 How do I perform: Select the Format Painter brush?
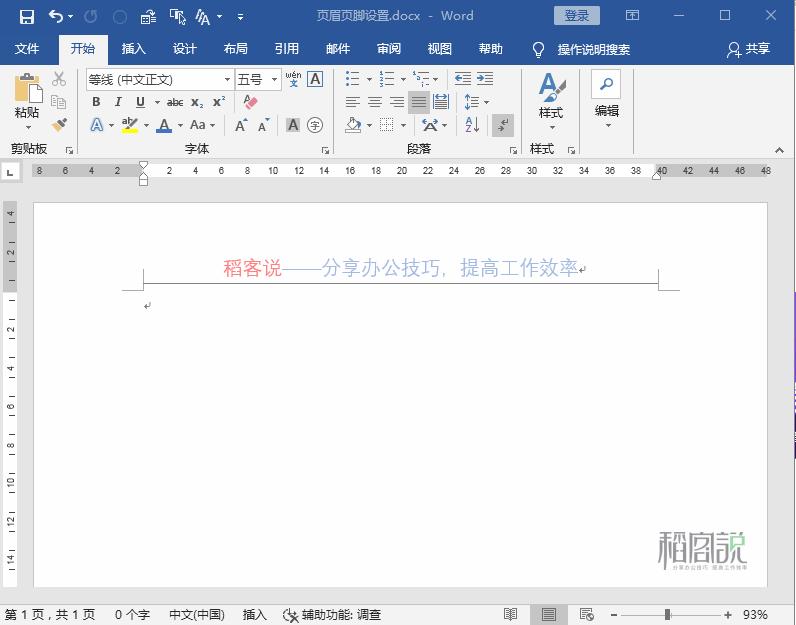tap(59, 125)
